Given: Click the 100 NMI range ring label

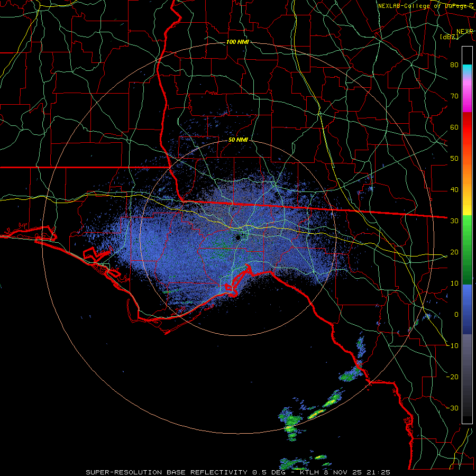Looking at the screenshot, I should pyautogui.click(x=237, y=42).
